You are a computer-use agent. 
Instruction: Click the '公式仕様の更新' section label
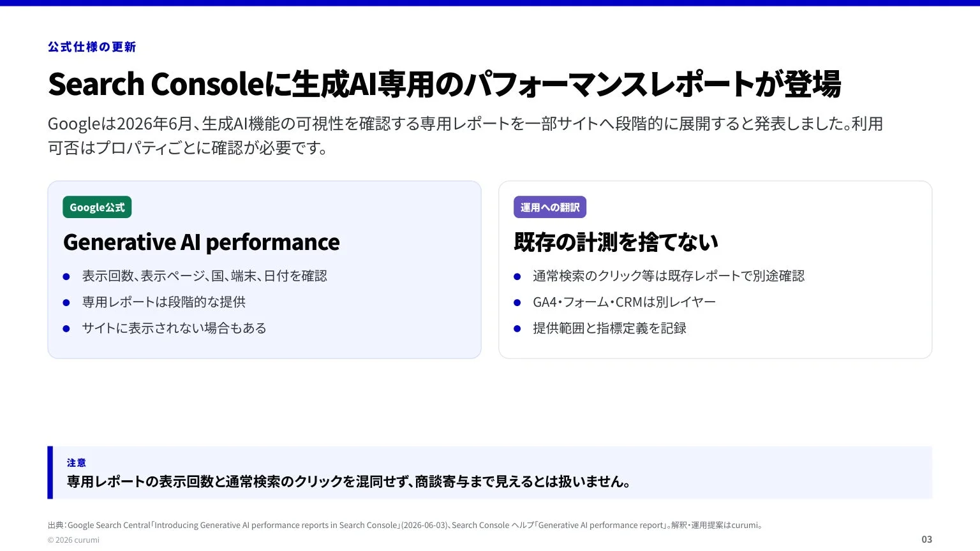click(x=92, y=47)
